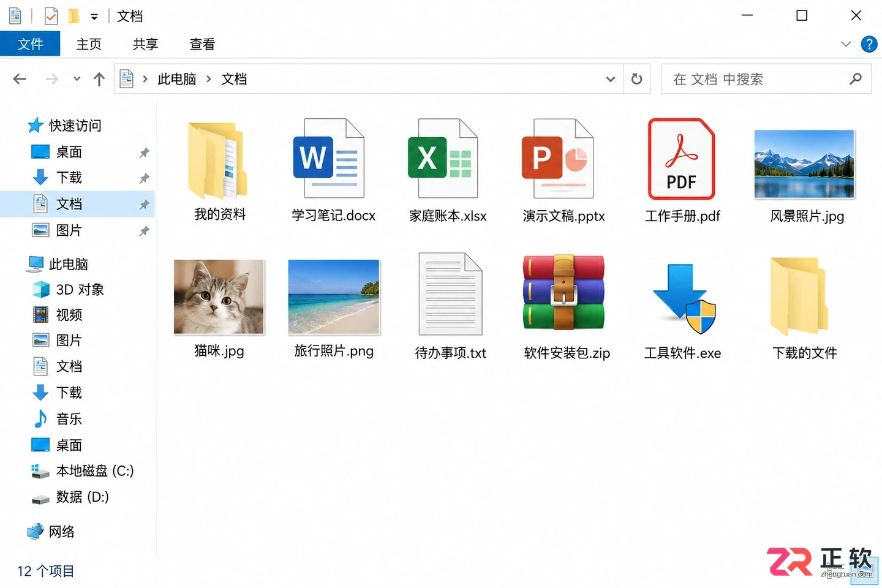
Task: Click the new folder icon in the title bar
Action: (73, 15)
